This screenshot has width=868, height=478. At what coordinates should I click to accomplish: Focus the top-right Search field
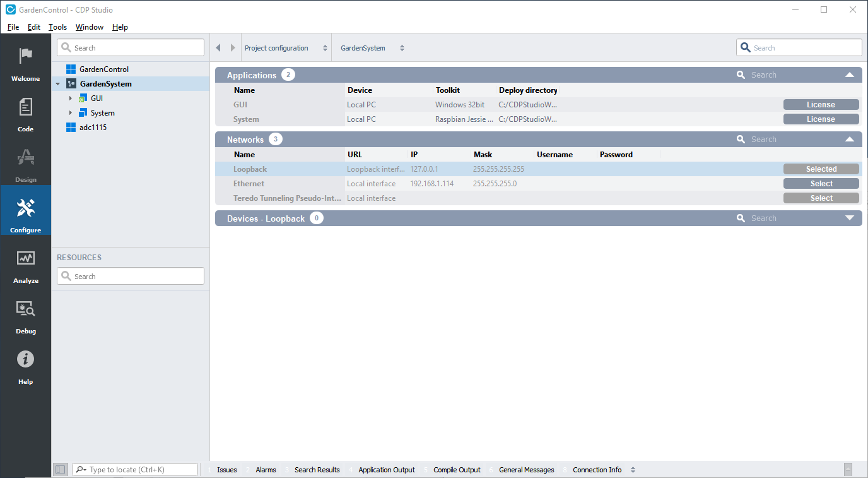tap(799, 48)
